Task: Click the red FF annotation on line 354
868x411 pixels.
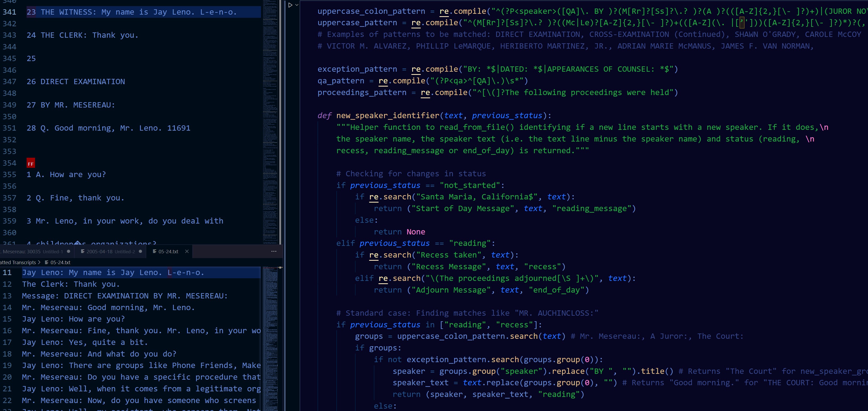Action: (x=31, y=163)
